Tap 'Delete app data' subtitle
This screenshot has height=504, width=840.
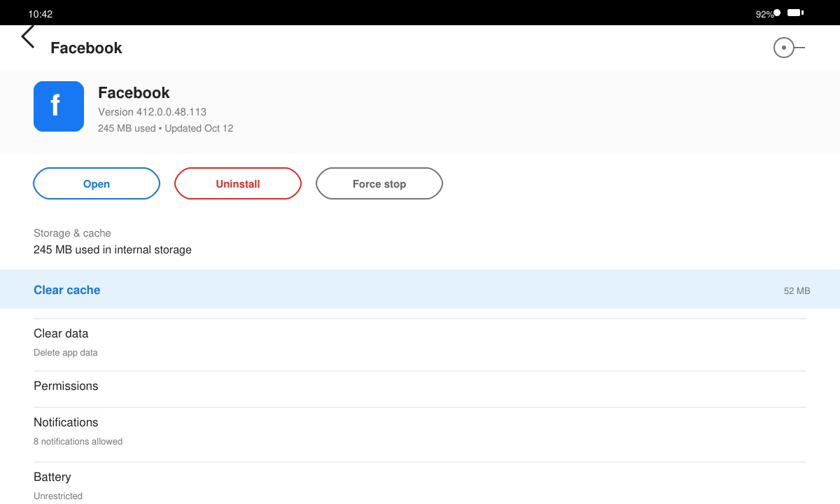(x=66, y=353)
